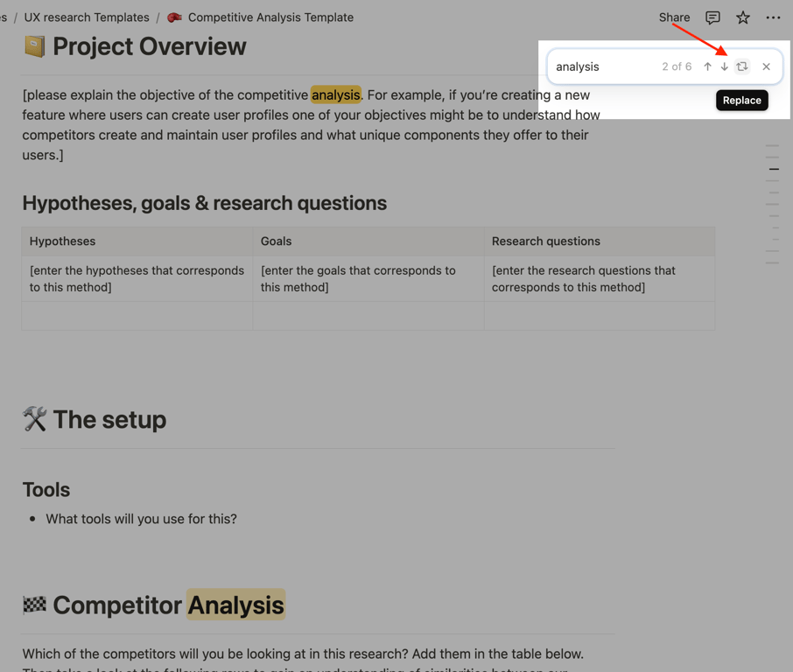Click into the find field containing 'analysis'

[x=604, y=66]
